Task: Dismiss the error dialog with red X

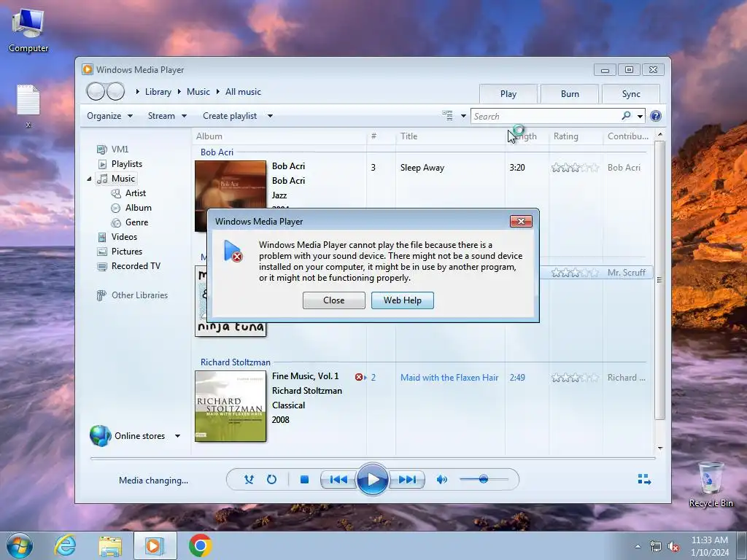Action: click(x=521, y=222)
